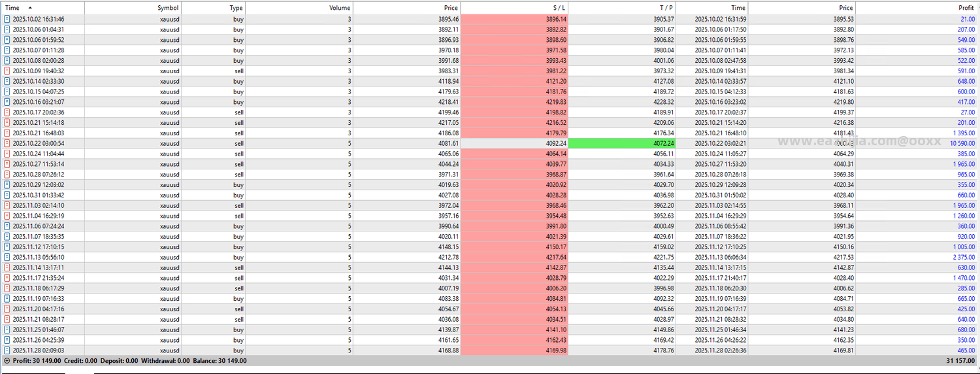Image resolution: width=980 pixels, height=374 pixels.
Task: Select the S/L value 4217.64
Action: (x=556, y=257)
